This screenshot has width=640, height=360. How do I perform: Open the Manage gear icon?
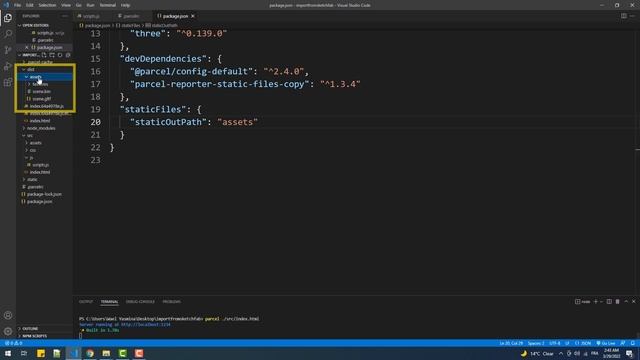(8, 331)
